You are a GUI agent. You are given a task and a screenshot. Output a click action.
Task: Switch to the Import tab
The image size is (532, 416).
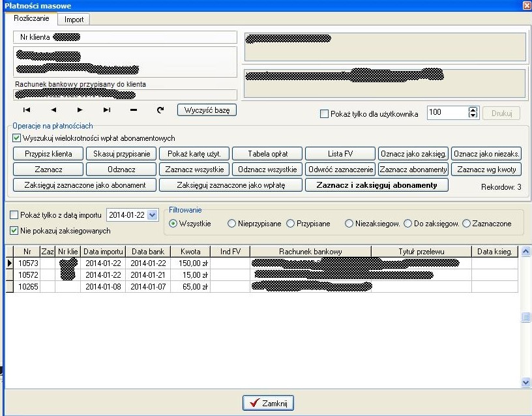[x=74, y=20]
